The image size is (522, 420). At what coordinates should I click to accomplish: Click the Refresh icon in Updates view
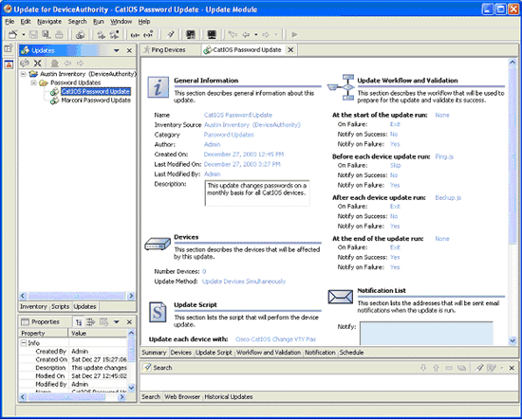(25, 63)
